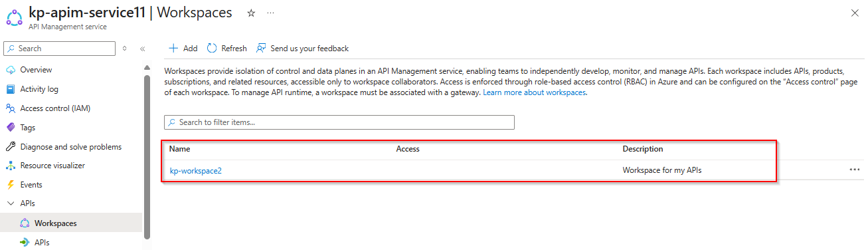Go to Overview in sidebar

point(36,70)
